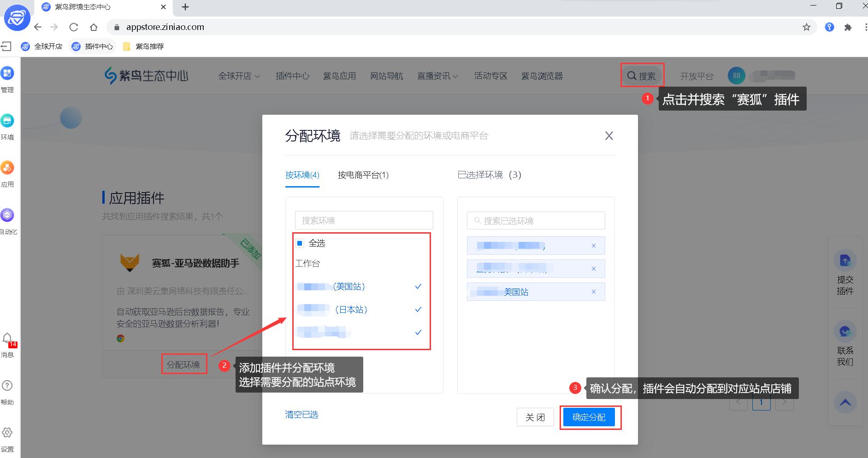Open the 全球开店 bookmark
Viewport: 868px width, 458px height.
[x=42, y=46]
